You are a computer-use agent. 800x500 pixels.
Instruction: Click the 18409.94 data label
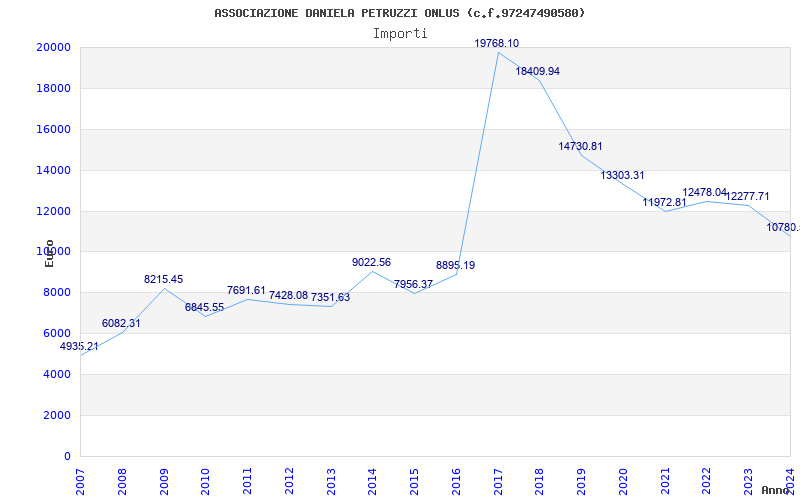537,71
